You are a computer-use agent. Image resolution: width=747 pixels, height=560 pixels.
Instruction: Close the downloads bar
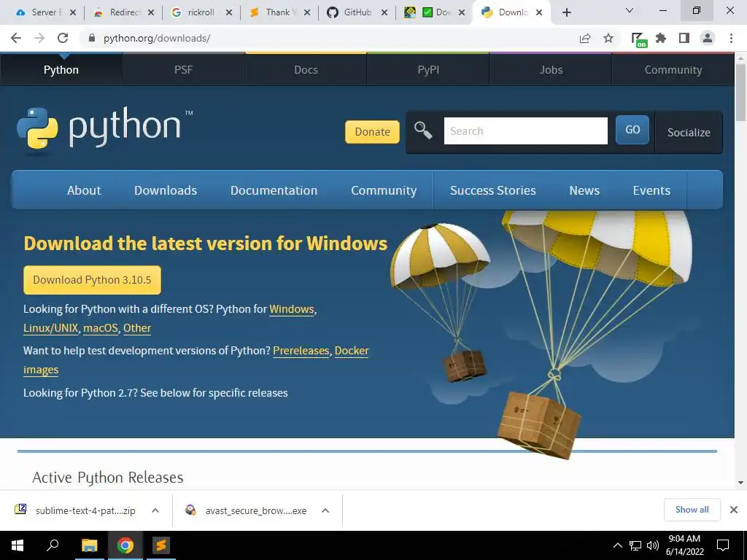[x=734, y=510]
